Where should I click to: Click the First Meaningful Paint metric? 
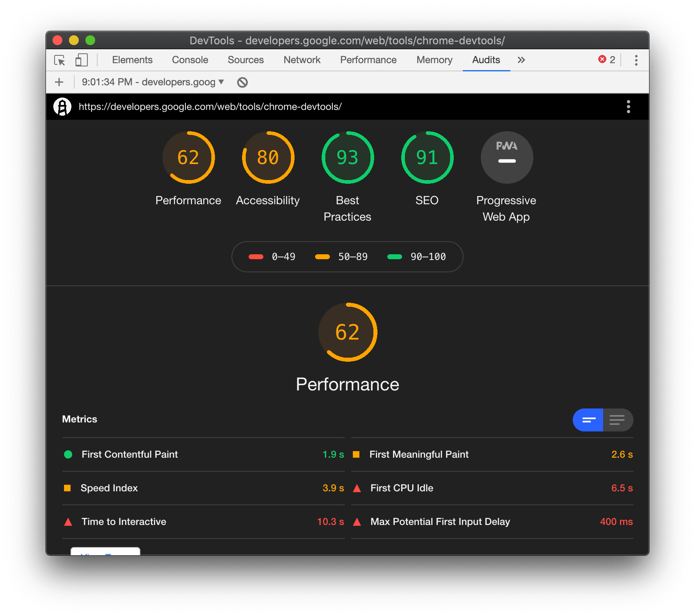coord(492,454)
